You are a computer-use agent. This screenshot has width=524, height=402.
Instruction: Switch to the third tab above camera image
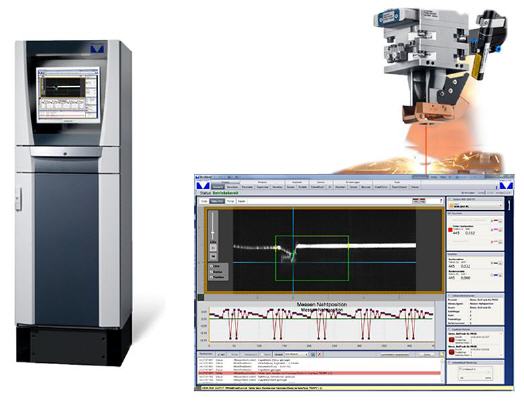pyautogui.click(x=231, y=201)
